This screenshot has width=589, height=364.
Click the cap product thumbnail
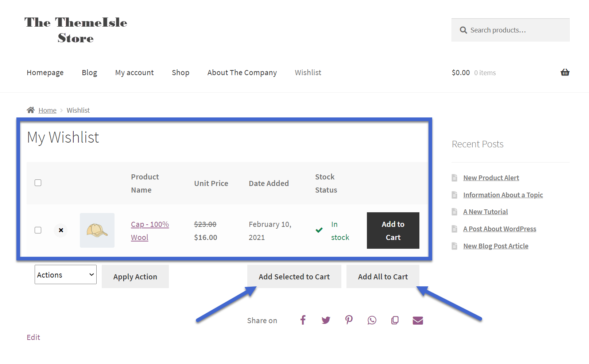coord(97,230)
